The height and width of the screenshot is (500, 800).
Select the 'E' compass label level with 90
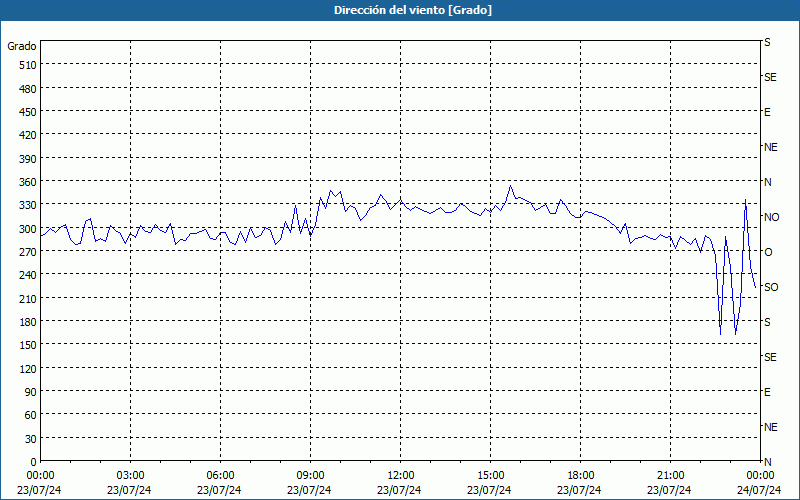[767, 392]
